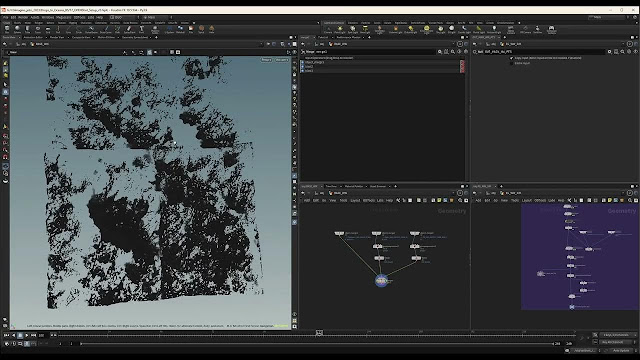Image resolution: width=640 pixels, height=360 pixels.
Task: Add a Sky Light from the shelf
Action: [x=440, y=29]
